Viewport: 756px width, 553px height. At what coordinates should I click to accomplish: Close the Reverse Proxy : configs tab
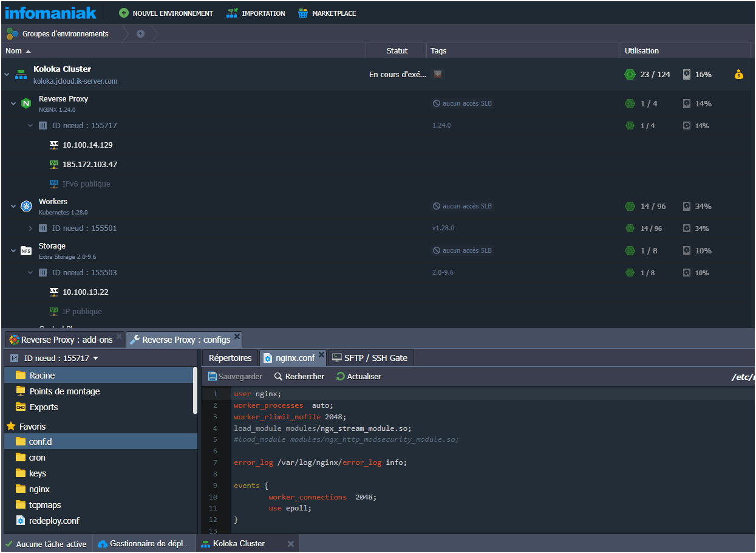(x=237, y=336)
